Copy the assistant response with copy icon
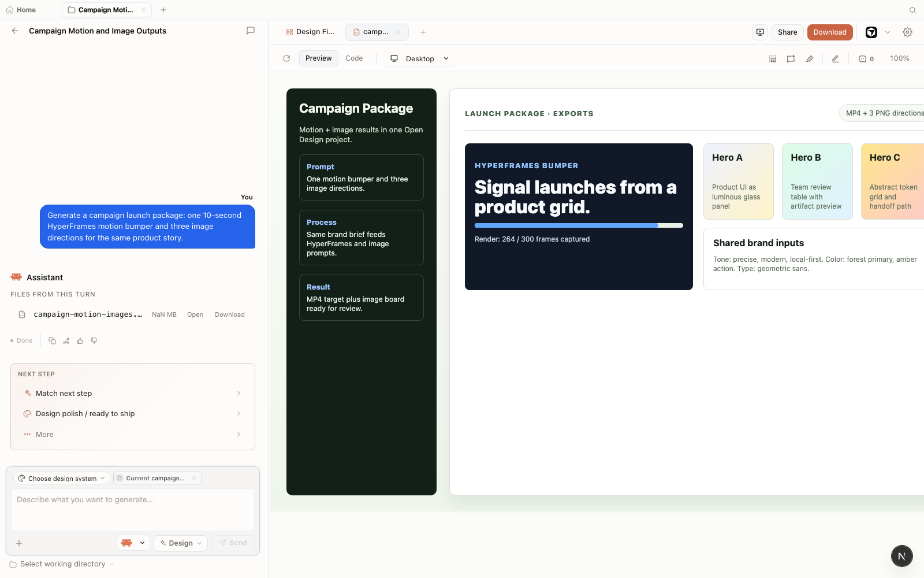Screen dimensions: 924x578 [x=52, y=341]
